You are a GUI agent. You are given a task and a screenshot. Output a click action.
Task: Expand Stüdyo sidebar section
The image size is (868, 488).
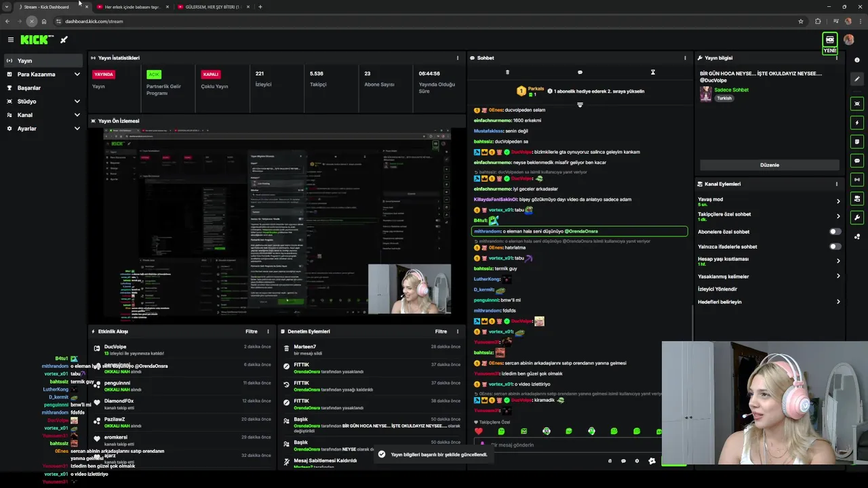43,102
